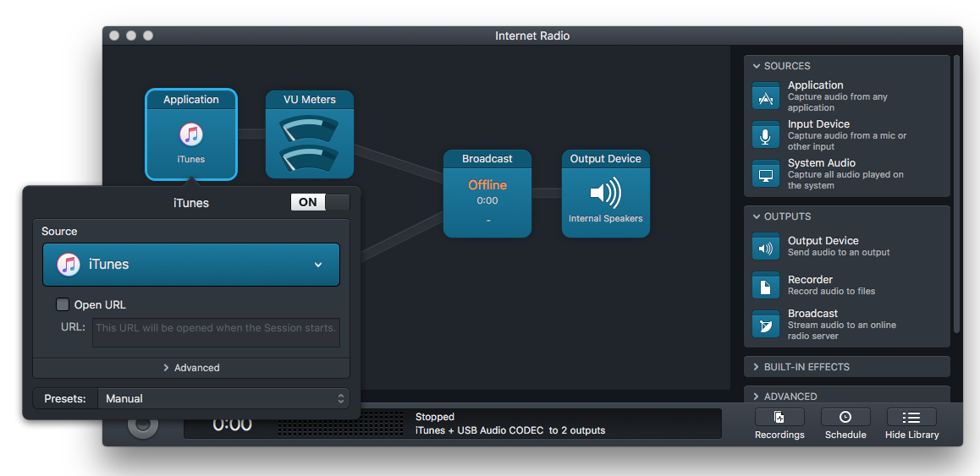The width and height of the screenshot is (980, 476).
Task: Click System Audio monitor icon
Action: tap(766, 173)
